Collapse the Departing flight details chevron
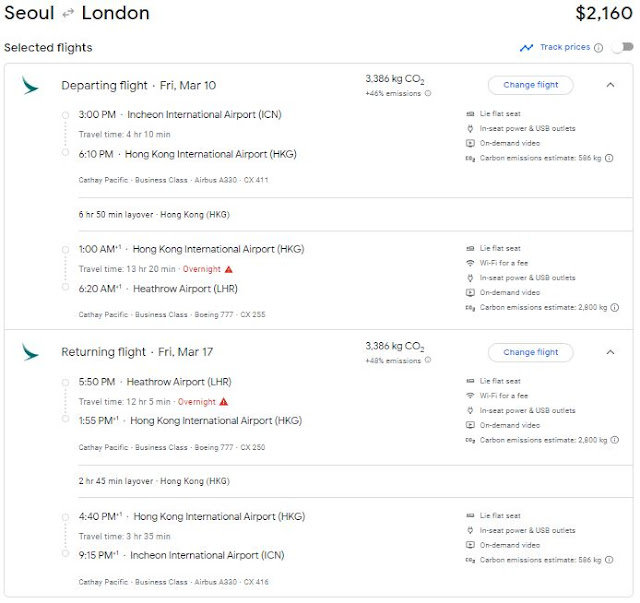 tap(610, 85)
